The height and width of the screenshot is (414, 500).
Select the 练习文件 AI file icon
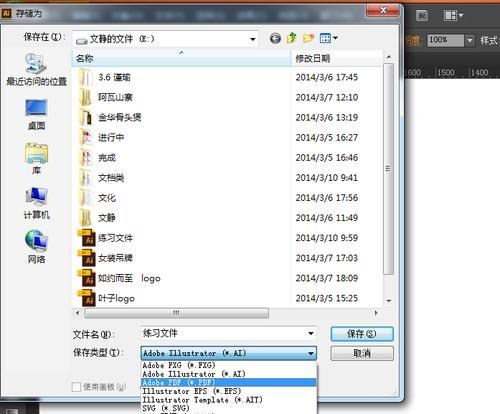point(86,238)
